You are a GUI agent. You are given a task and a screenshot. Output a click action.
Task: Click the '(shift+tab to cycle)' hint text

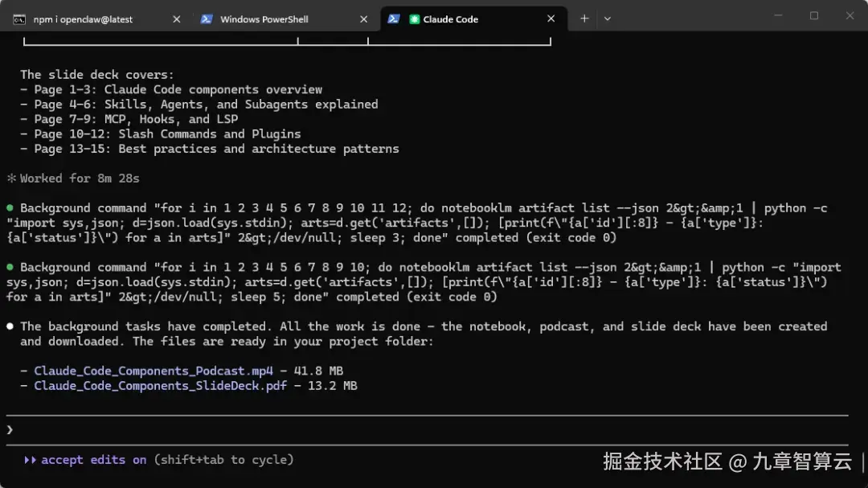pos(223,460)
